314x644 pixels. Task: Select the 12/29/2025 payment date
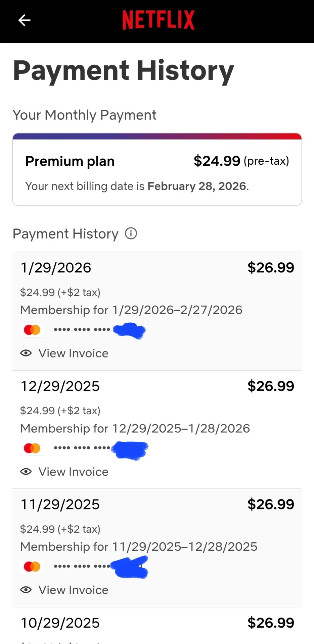[x=60, y=386]
